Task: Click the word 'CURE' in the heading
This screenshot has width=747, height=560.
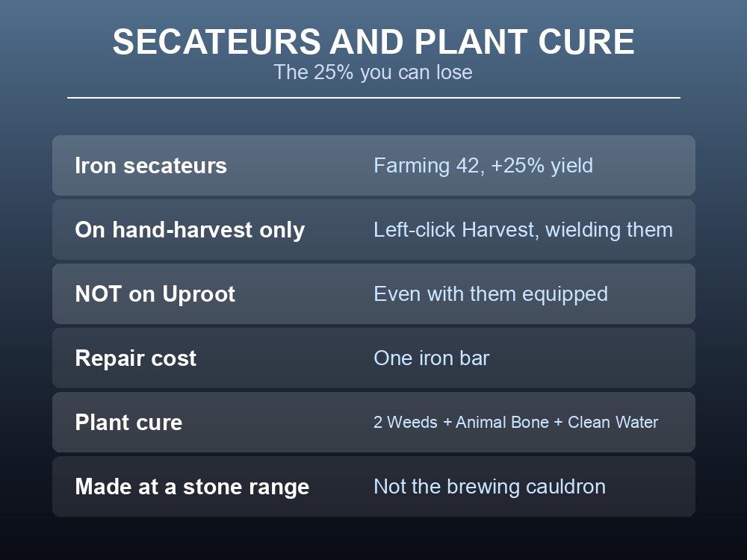Action: [586, 42]
